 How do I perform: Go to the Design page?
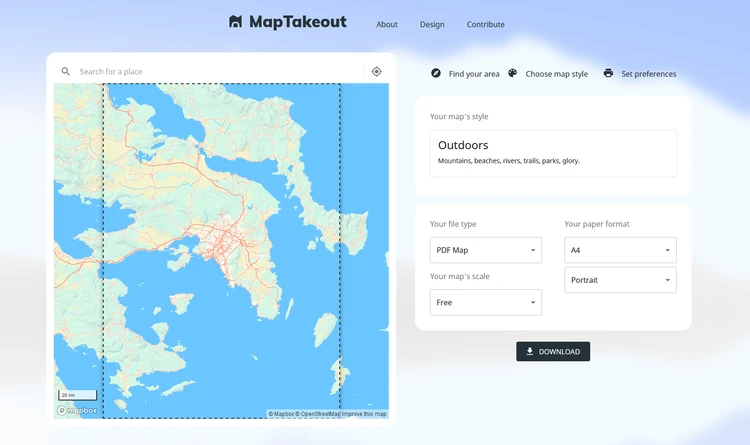click(432, 24)
